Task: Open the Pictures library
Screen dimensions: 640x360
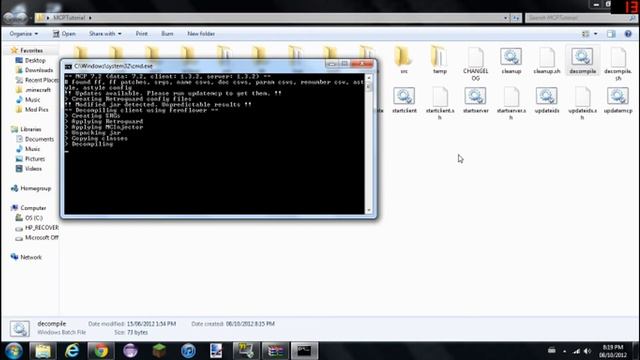Action: click(31, 159)
